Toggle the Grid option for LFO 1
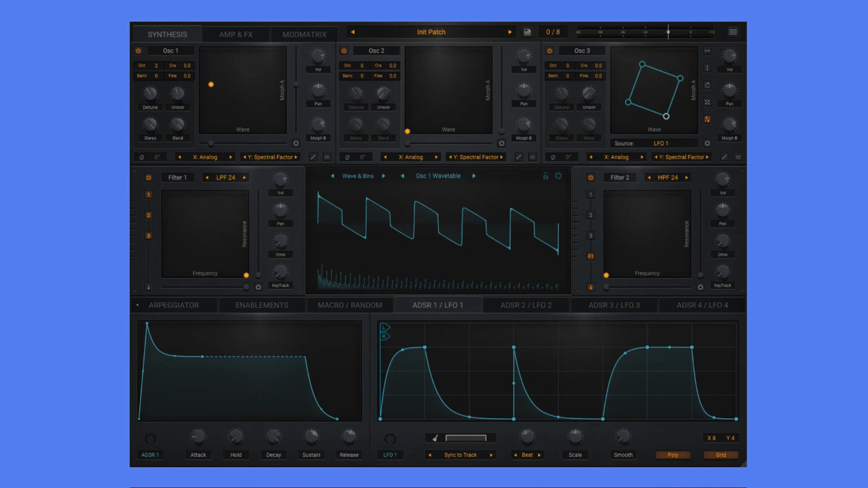Viewport: 868px width, 488px height. coord(721,455)
